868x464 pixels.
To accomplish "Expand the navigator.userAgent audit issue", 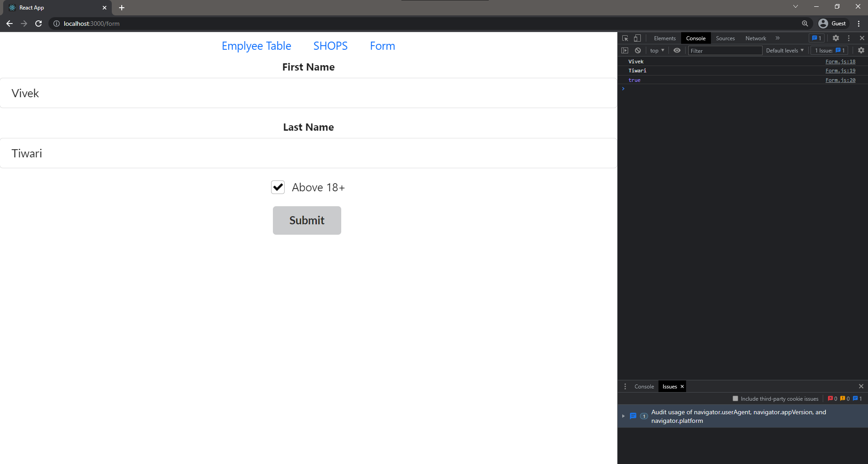I will tap(624, 416).
